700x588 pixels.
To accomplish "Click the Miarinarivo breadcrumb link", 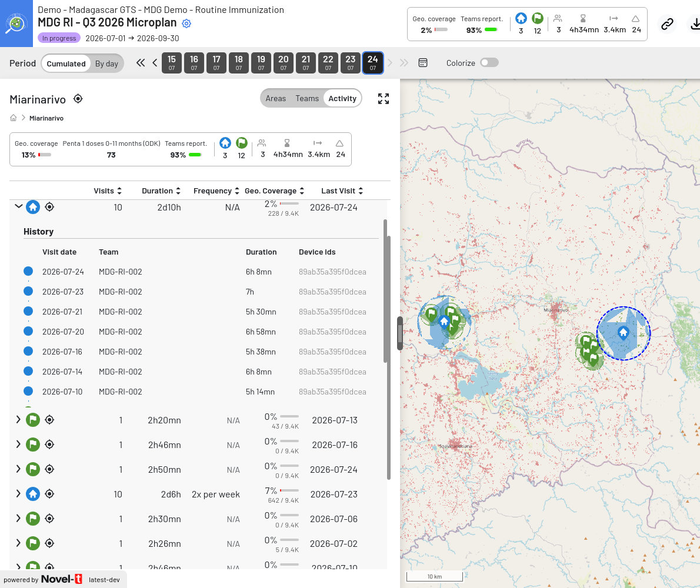I will [46, 118].
